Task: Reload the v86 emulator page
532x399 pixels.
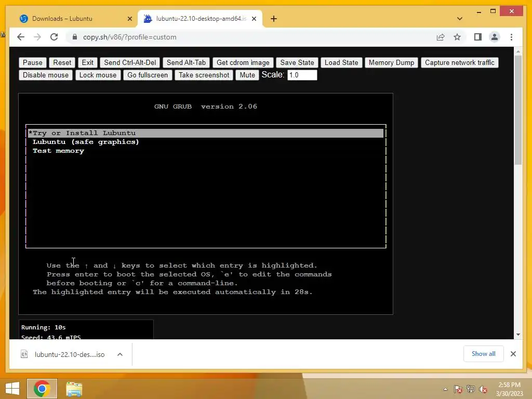Action: (54, 37)
